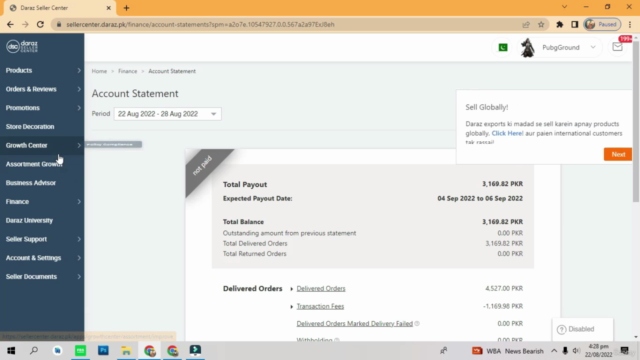Viewport: 640px width, 360px height.
Task: Bookmark this page with star icon
Action: tap(541, 24)
